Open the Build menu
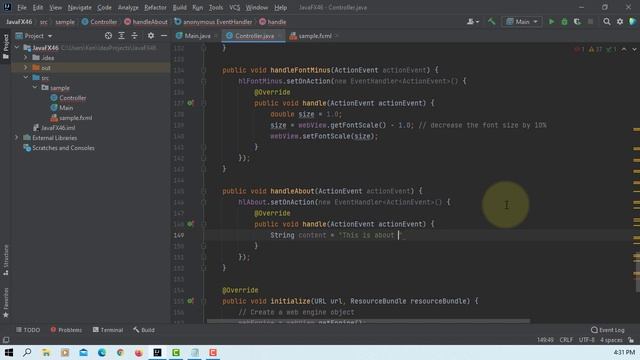Image resolution: width=640 pixels, height=360 pixels. click(x=180, y=7)
